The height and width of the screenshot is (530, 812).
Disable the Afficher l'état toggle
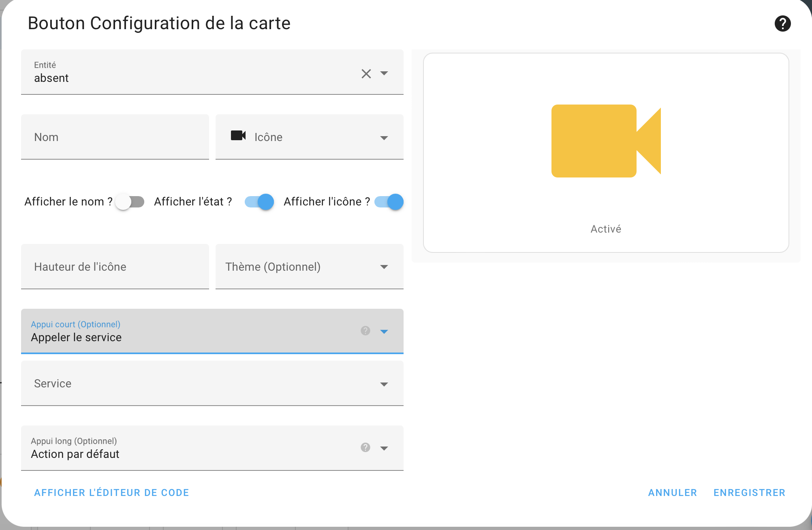coord(259,201)
